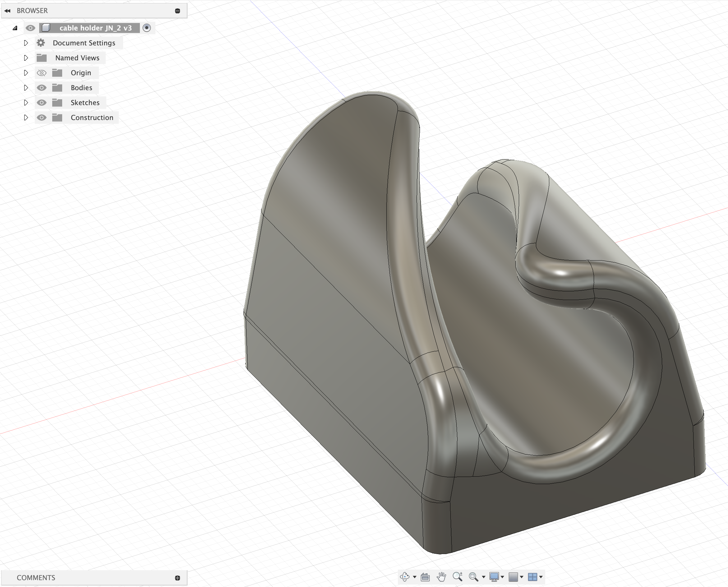Screen dimensions: 728x587
Task: Select Bodies in the browser tree
Action: (x=81, y=88)
